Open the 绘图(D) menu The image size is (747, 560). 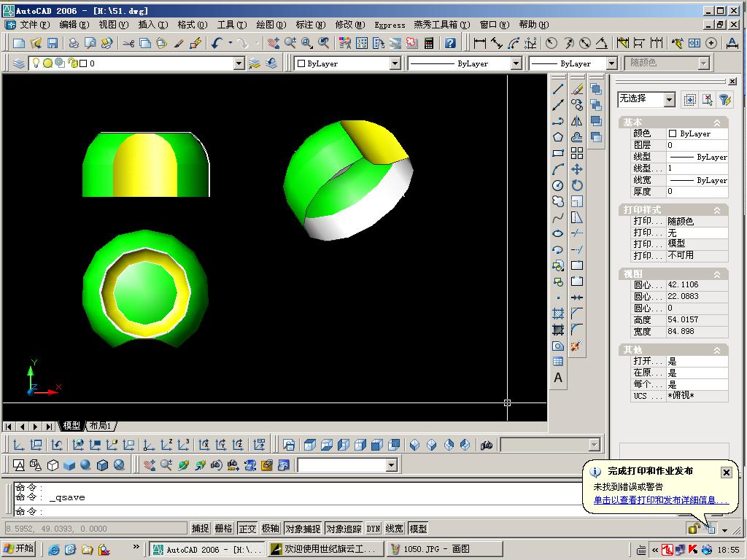pos(271,24)
